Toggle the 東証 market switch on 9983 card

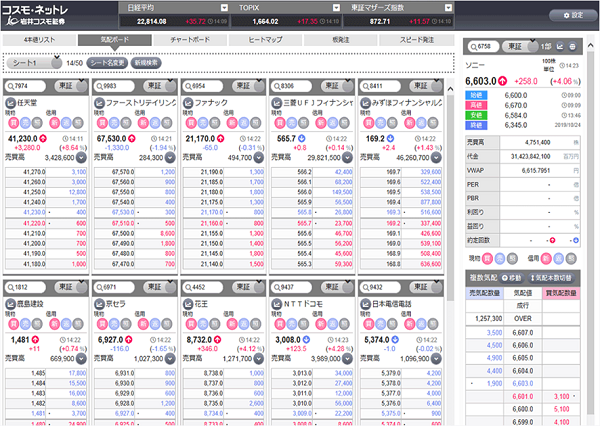[x=160, y=86]
